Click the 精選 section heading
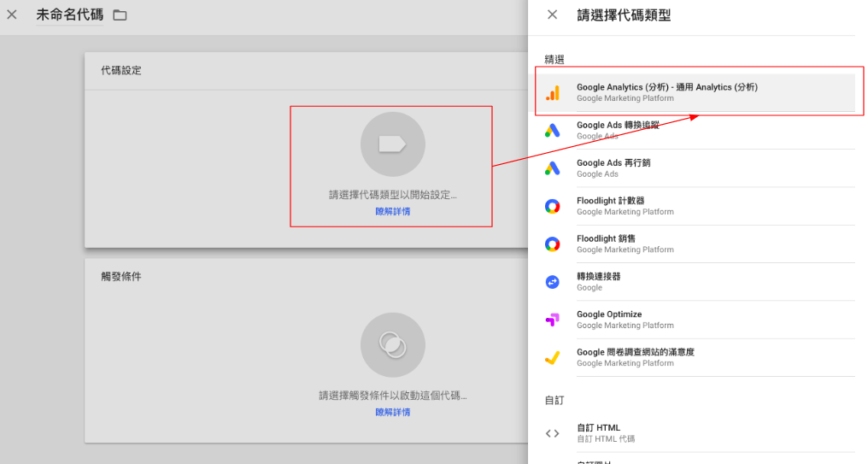 [554, 60]
